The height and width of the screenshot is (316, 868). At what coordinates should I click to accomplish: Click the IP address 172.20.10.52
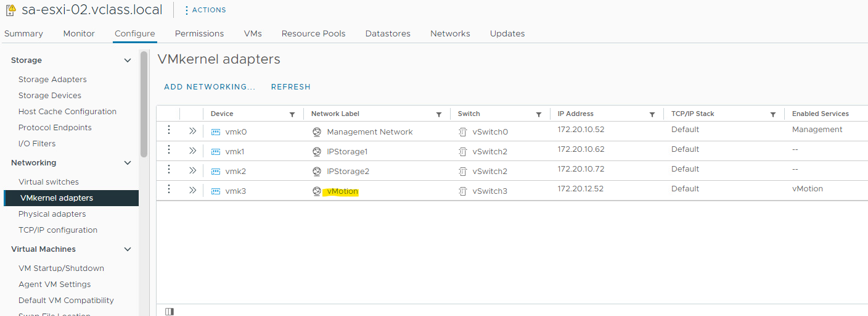tap(581, 130)
